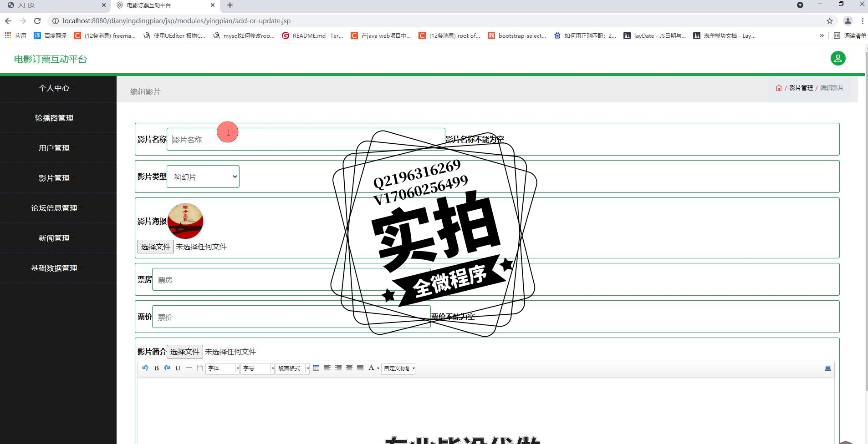Open Chrome profile icon
The width and height of the screenshot is (868, 444).
point(848,21)
